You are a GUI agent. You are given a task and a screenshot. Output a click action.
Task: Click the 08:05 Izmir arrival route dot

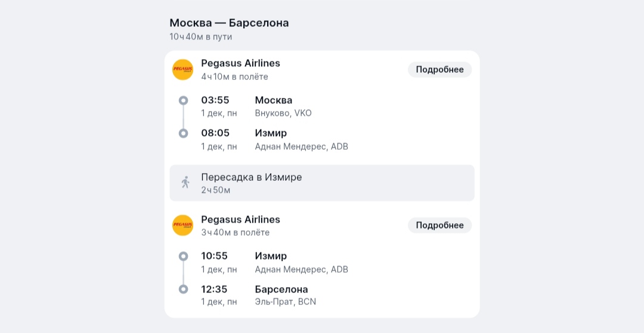(x=183, y=133)
